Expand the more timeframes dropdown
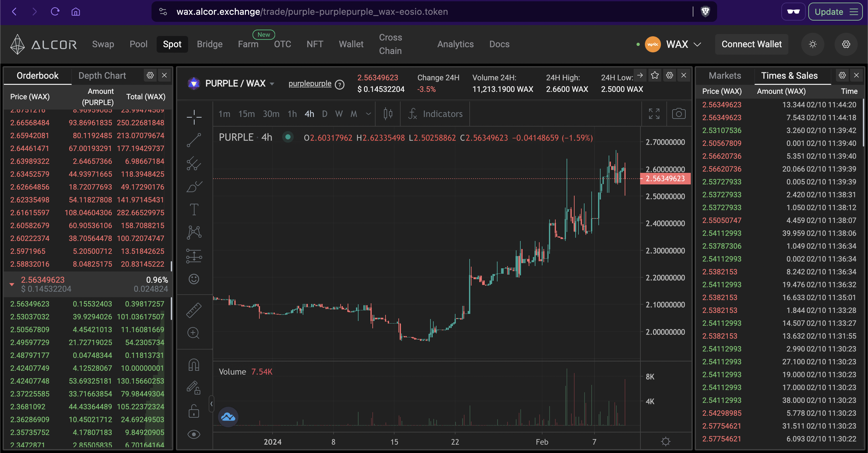 (369, 114)
